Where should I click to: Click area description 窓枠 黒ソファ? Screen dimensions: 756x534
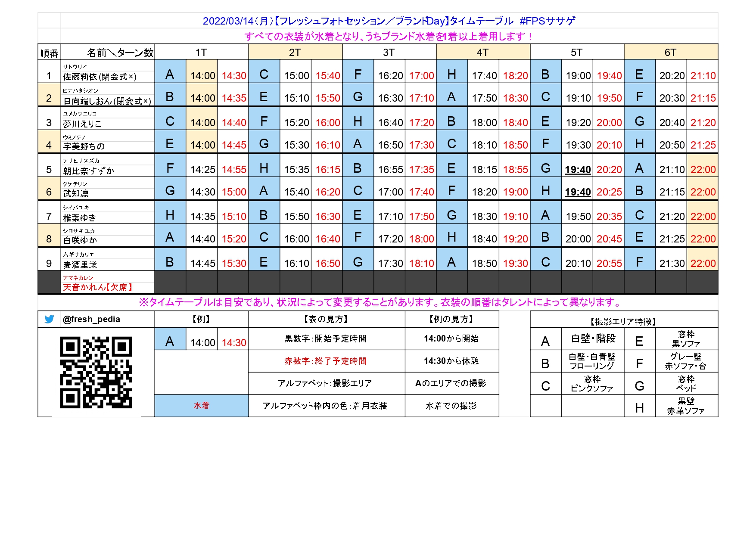point(686,339)
